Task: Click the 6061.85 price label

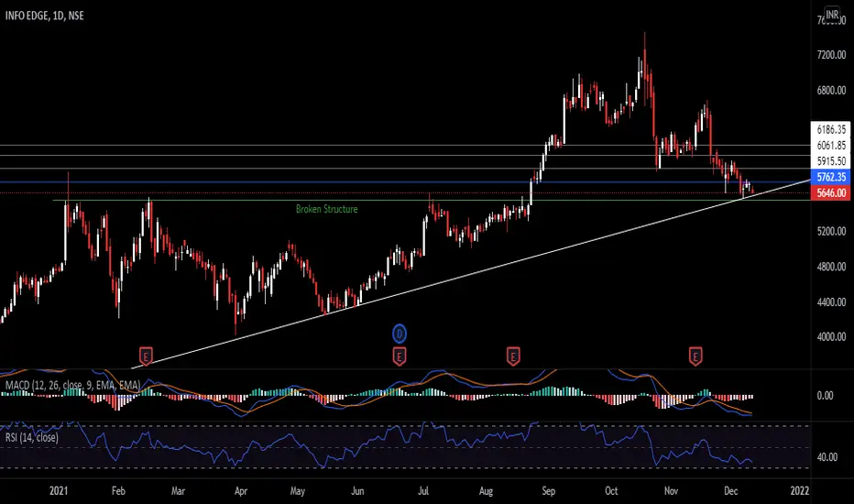Action: click(x=830, y=145)
